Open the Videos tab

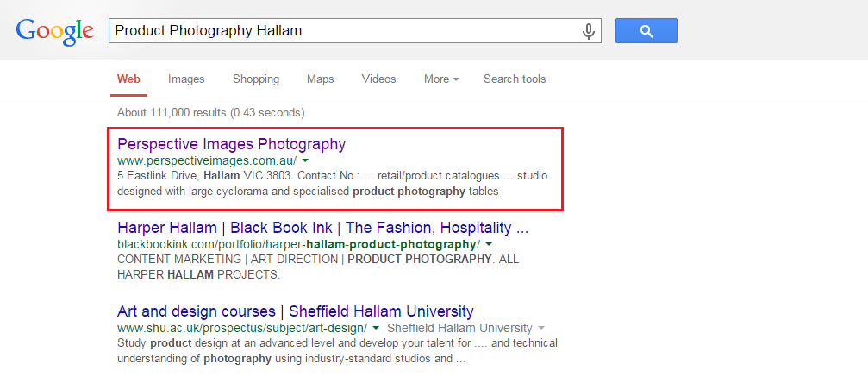click(x=378, y=79)
